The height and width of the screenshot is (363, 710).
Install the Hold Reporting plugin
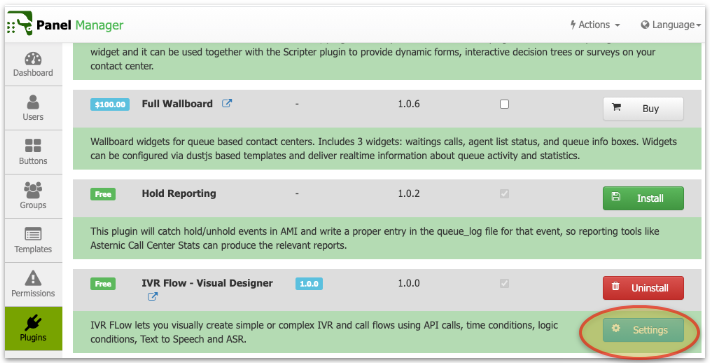[x=643, y=198]
